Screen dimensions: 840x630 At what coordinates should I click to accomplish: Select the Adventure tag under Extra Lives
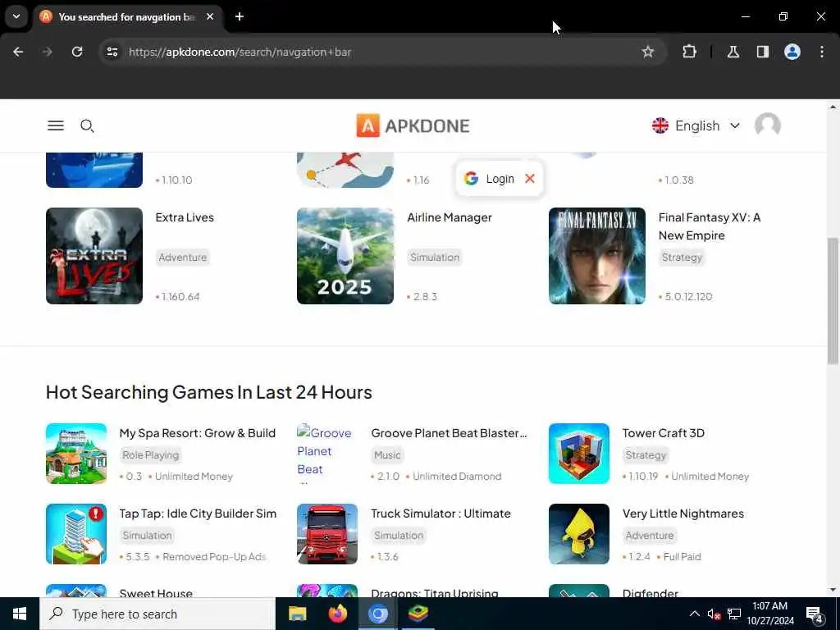tap(183, 257)
